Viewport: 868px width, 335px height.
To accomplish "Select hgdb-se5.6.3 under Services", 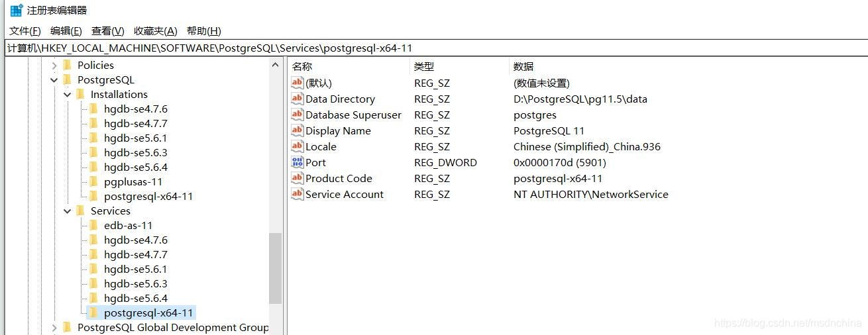I will click(x=136, y=284).
